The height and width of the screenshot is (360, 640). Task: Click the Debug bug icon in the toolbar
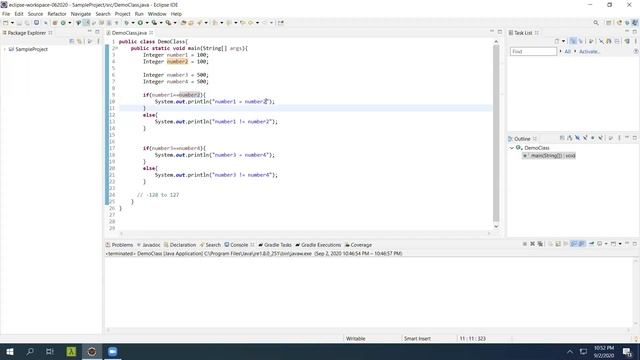(x=127, y=23)
